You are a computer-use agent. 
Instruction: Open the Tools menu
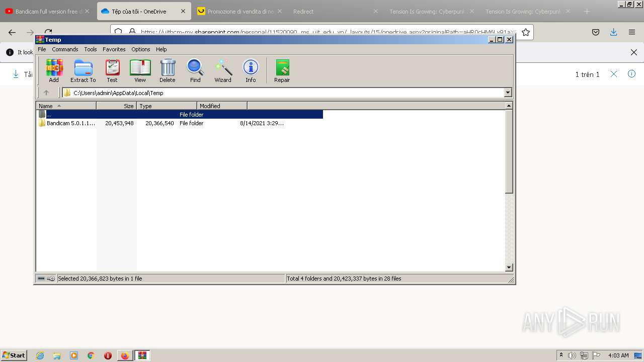pyautogui.click(x=91, y=49)
